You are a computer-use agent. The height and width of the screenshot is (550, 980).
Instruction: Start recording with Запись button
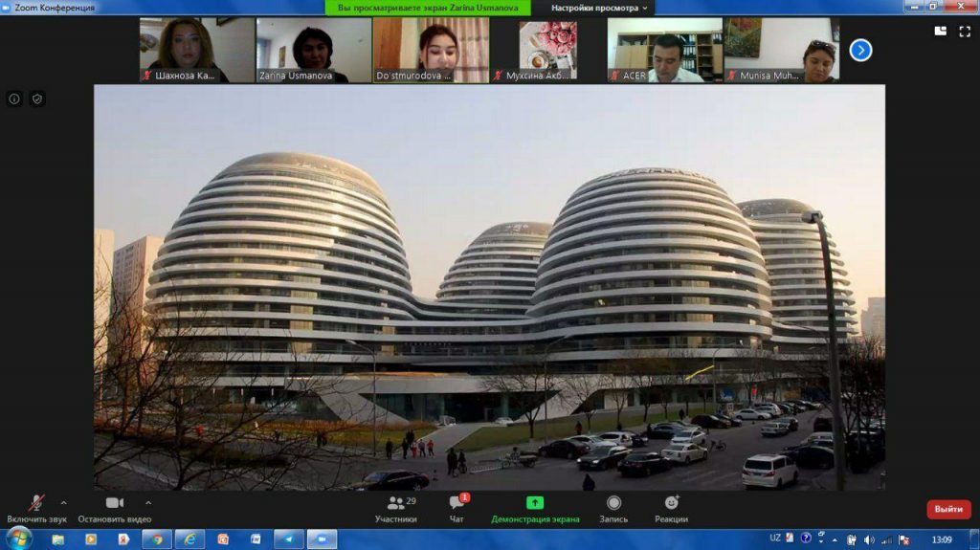(613, 508)
